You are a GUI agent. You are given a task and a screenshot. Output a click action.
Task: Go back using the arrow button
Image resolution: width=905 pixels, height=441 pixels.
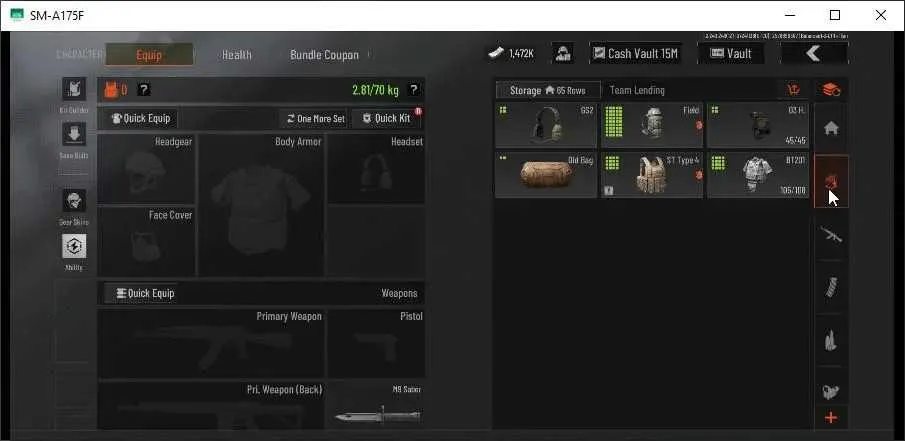coord(814,54)
